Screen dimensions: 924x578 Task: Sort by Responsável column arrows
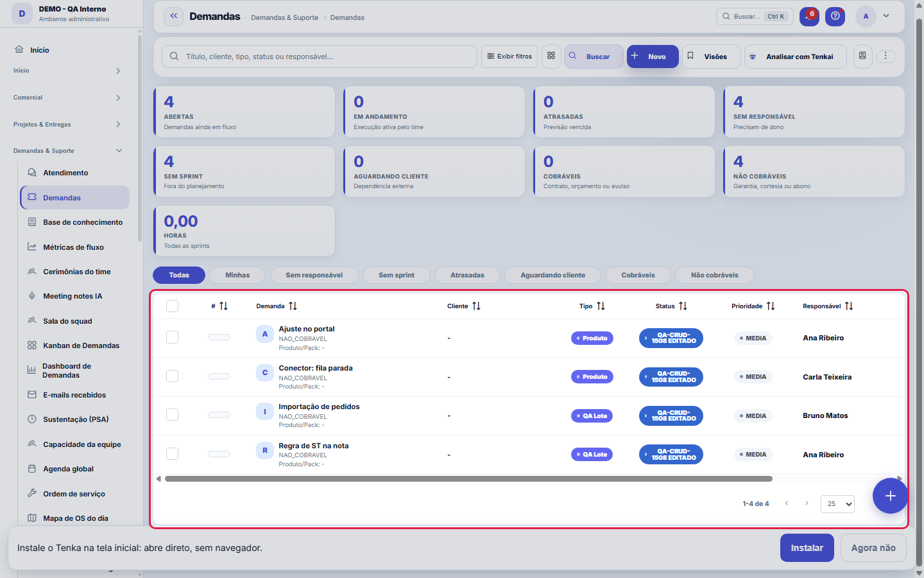pos(849,306)
